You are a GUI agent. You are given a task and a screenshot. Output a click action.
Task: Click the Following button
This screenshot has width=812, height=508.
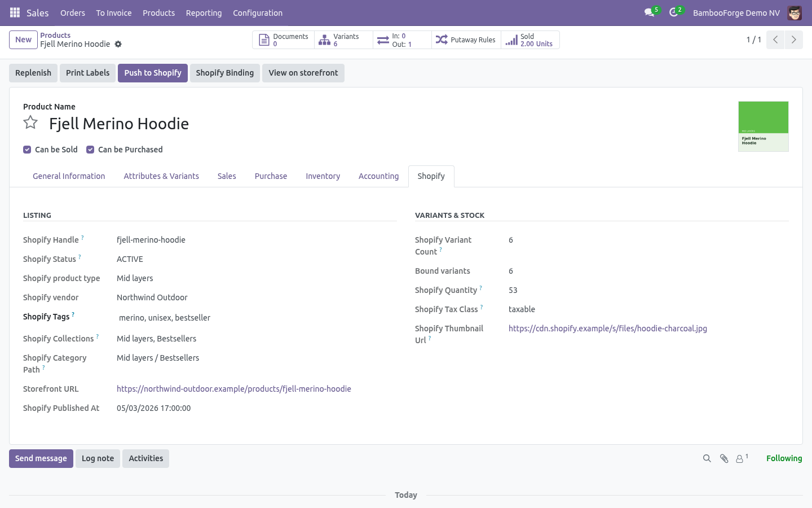pos(784,458)
